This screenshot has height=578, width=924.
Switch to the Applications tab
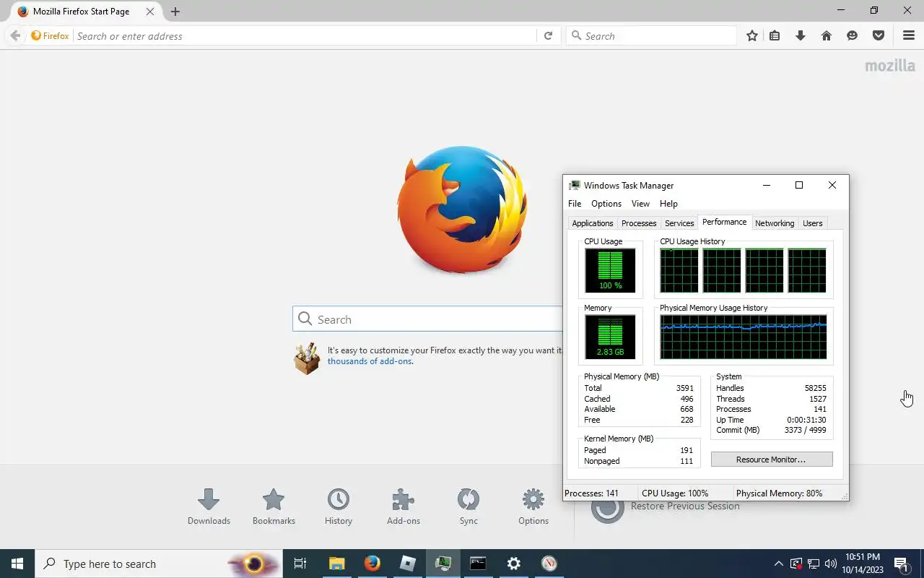click(x=593, y=223)
